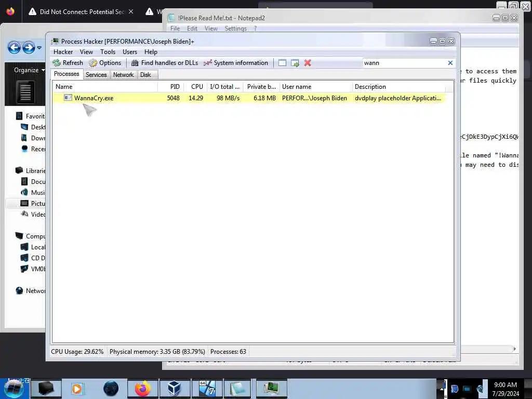Open the Help menu
The height and width of the screenshot is (399, 532).
(151, 52)
